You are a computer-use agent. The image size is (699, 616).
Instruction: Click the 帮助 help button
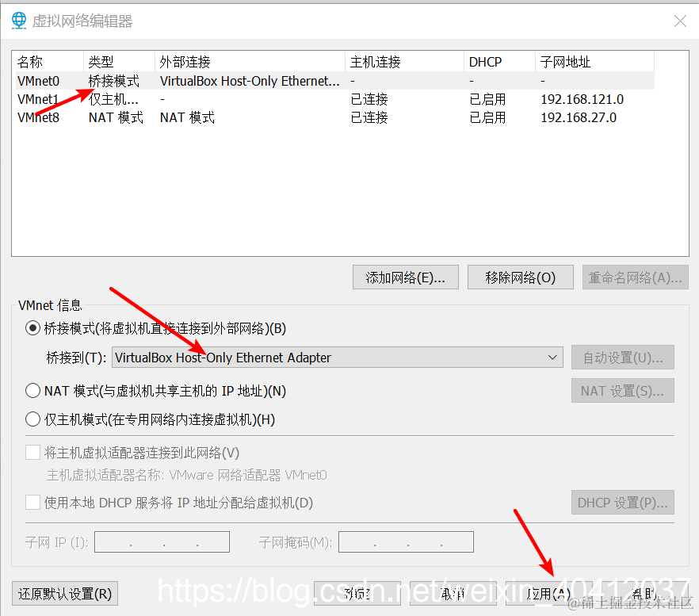pos(644,594)
